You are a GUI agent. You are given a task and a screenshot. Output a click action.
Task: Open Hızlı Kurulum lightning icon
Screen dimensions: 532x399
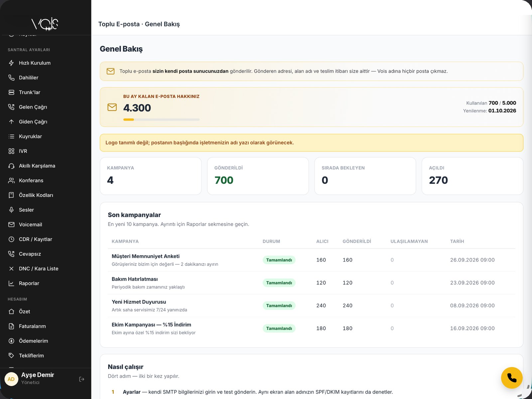[x=11, y=63]
